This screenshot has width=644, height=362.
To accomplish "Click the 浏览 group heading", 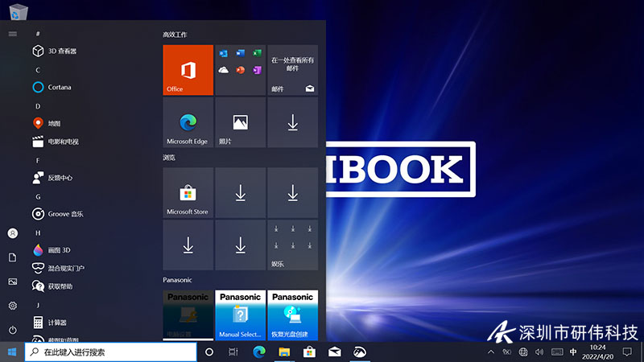I will click(169, 158).
